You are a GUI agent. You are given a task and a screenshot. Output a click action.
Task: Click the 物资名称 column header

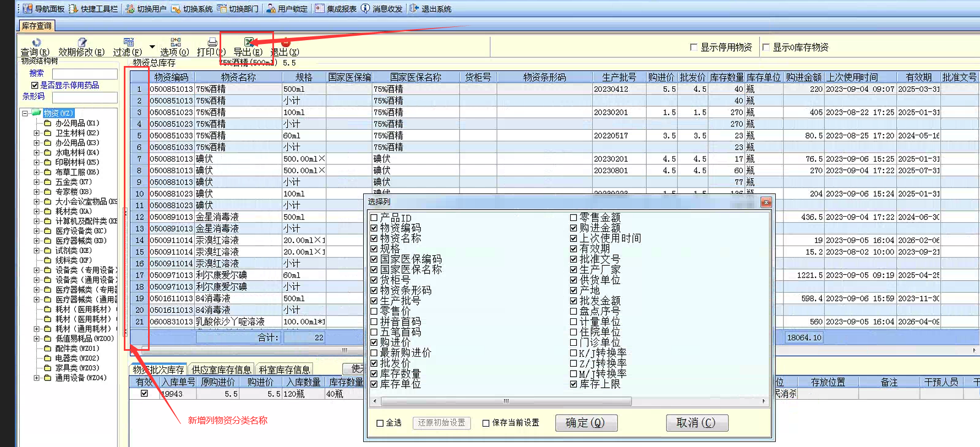238,78
